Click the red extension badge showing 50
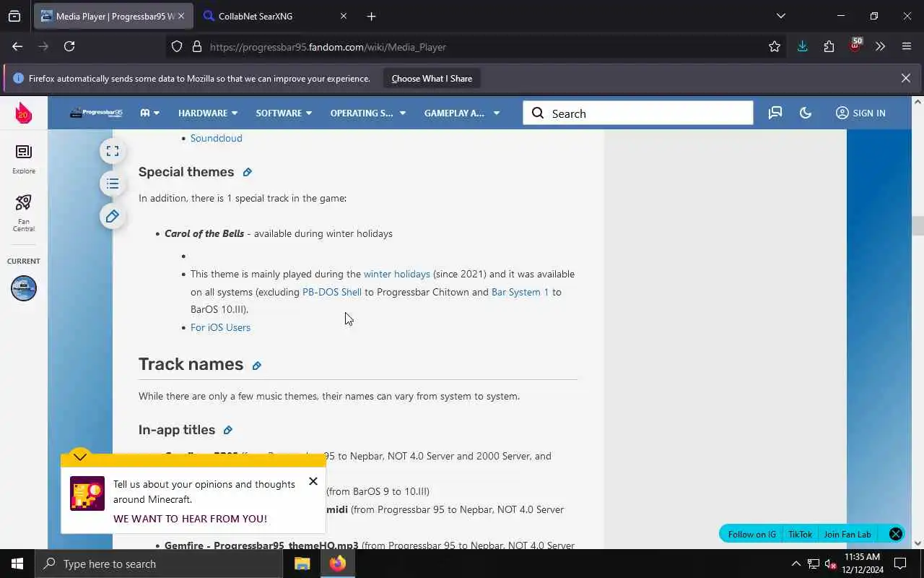924x578 pixels. [x=855, y=46]
